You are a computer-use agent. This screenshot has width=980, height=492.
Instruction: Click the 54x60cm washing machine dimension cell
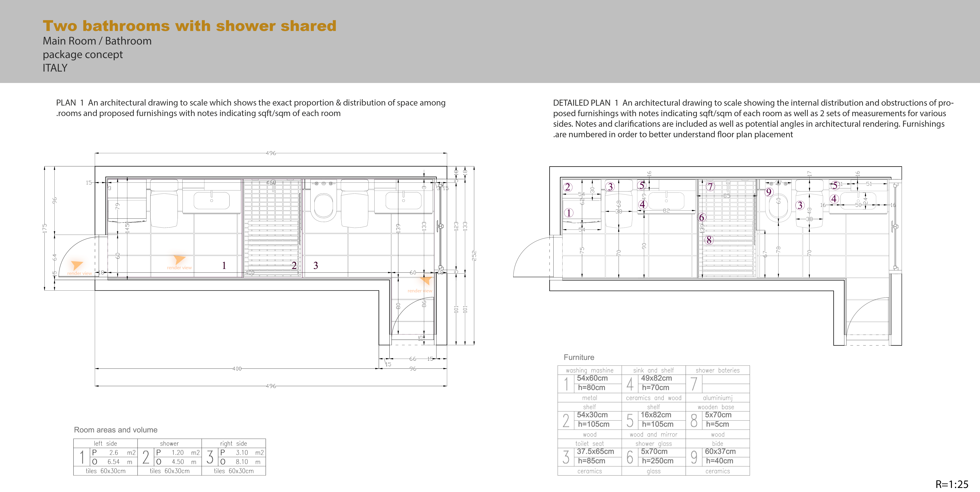pyautogui.click(x=592, y=378)
